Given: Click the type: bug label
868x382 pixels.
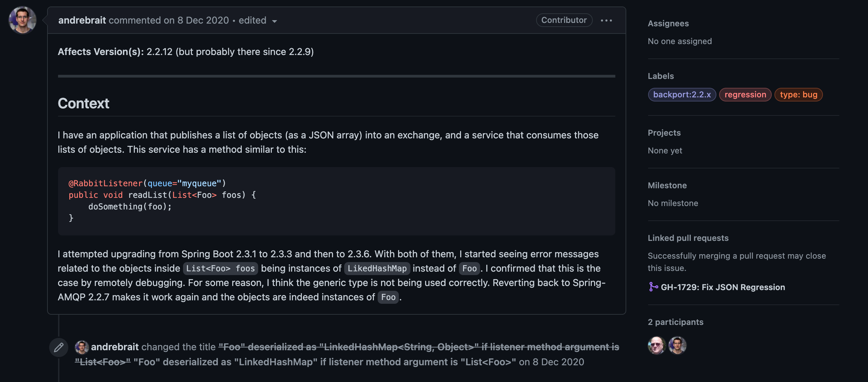Looking at the screenshot, I should pyautogui.click(x=798, y=95).
